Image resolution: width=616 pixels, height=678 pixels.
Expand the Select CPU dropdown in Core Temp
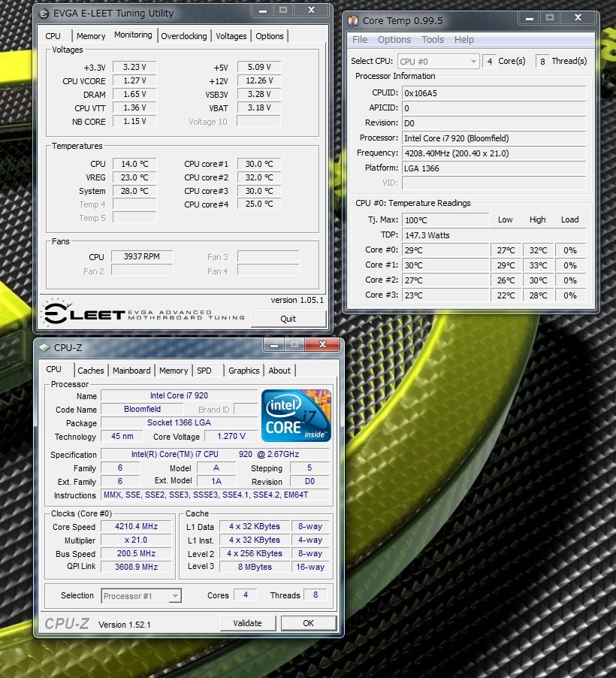(438, 62)
